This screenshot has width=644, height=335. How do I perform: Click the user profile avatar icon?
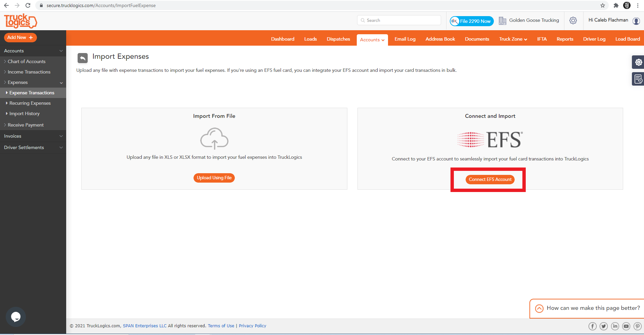(x=636, y=21)
